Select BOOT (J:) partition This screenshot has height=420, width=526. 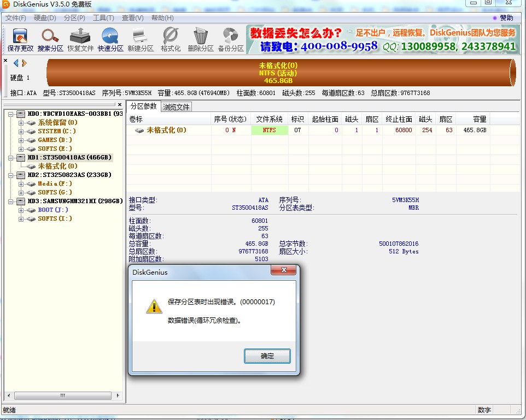53,210
